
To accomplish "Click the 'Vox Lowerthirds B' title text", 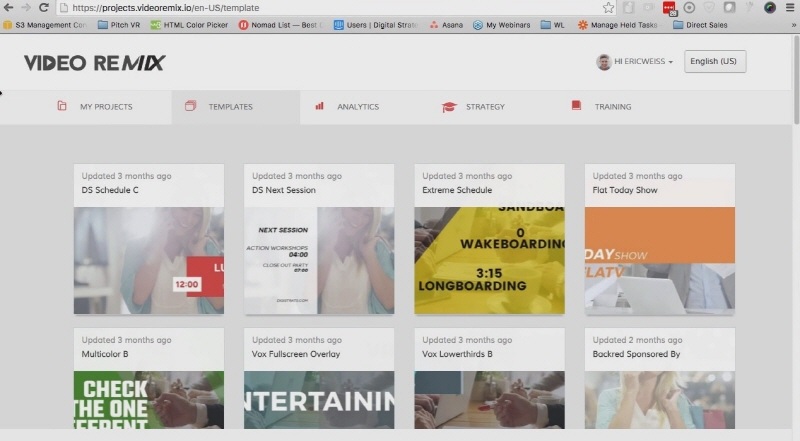I will [457, 354].
